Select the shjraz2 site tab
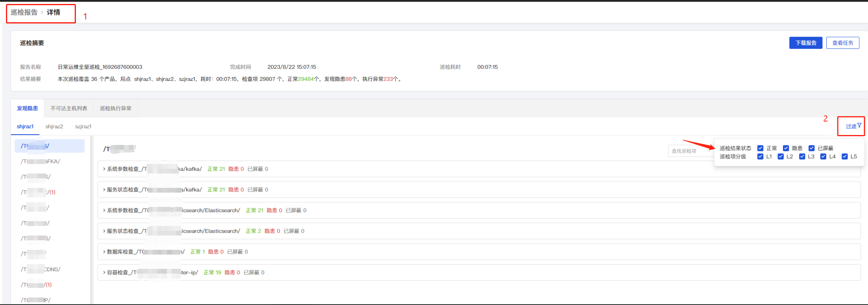 (x=54, y=127)
